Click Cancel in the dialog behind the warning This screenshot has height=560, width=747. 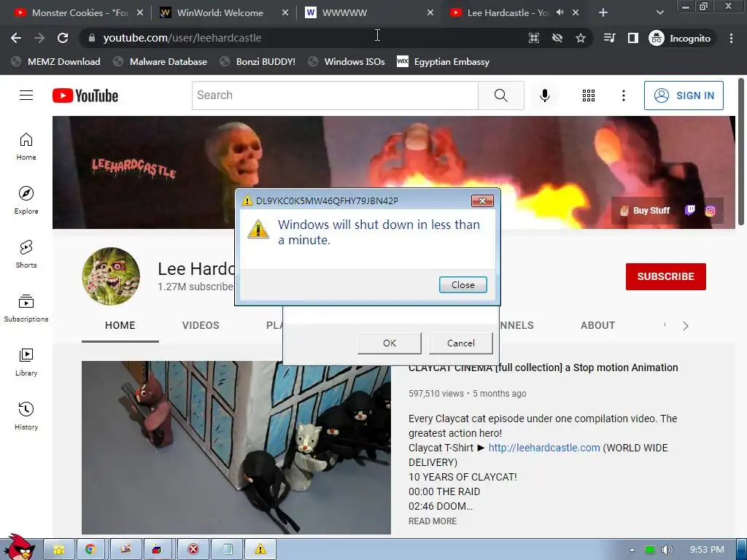pos(461,343)
